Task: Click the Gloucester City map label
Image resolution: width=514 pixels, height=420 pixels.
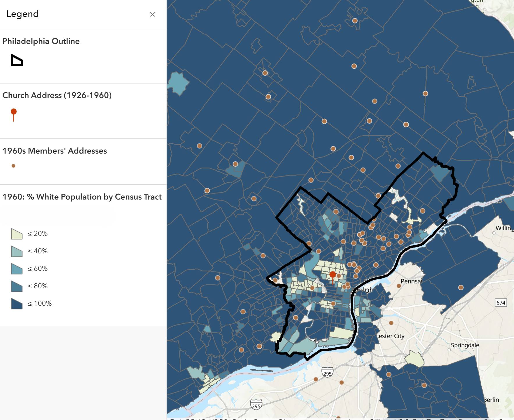Action: click(390, 336)
